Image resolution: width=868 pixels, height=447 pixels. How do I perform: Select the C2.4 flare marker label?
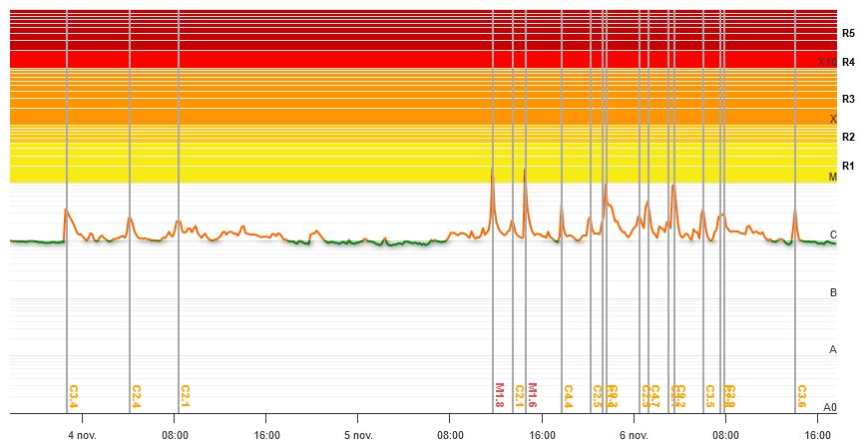(136, 395)
